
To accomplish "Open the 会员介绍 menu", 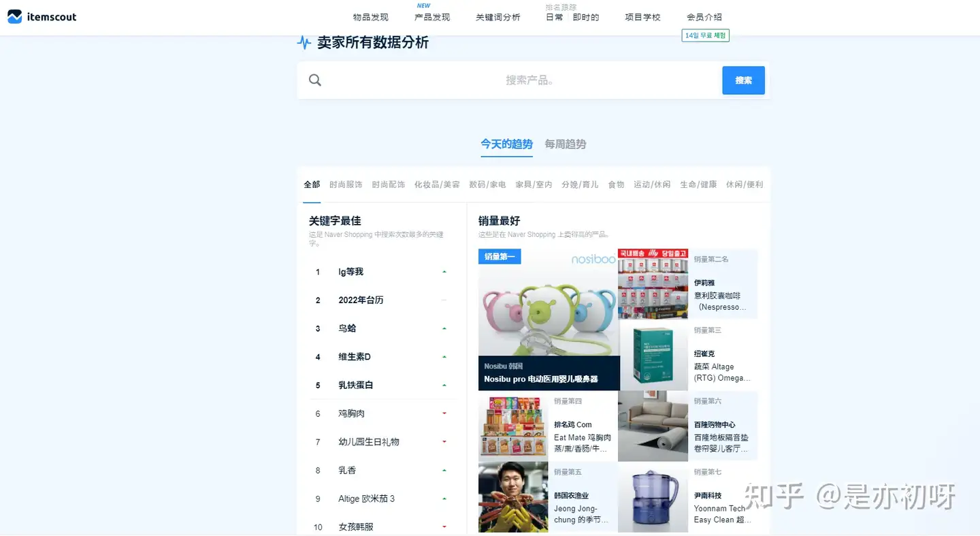I will pos(704,17).
